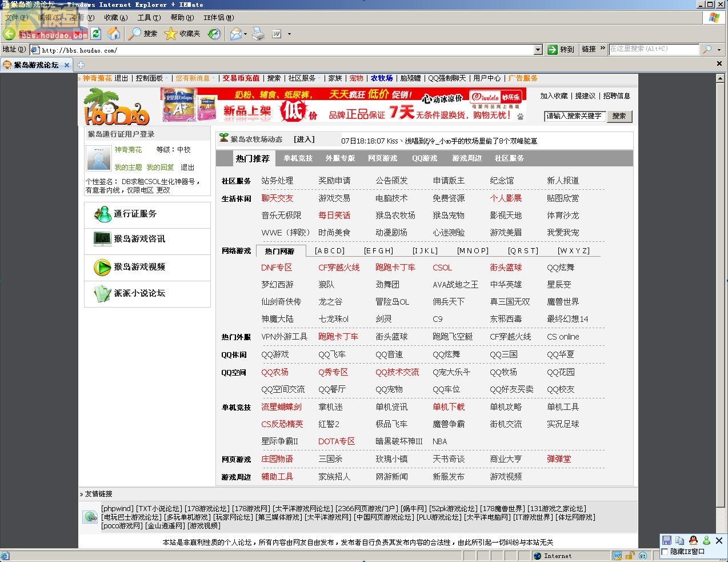Image resolution: width=728 pixels, height=562 pixels.
Task: Tick the 隐藏IE窗口 checkbox
Action: pos(665,552)
